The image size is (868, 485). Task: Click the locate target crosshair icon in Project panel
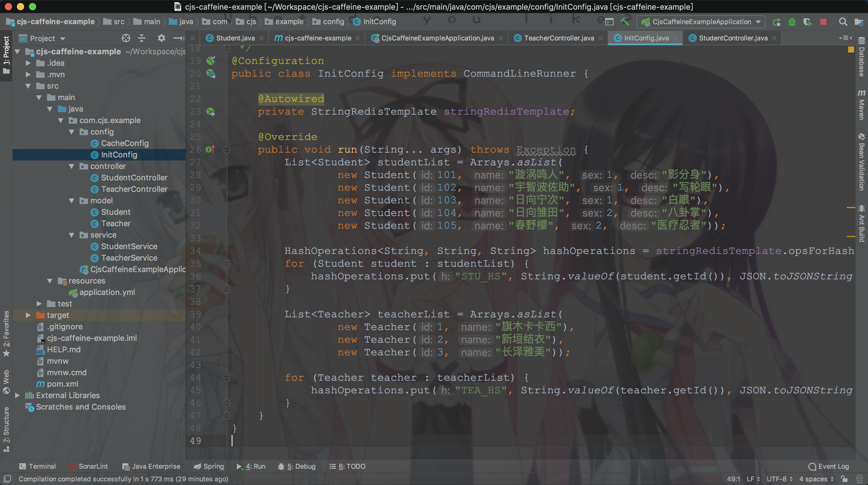tap(126, 38)
